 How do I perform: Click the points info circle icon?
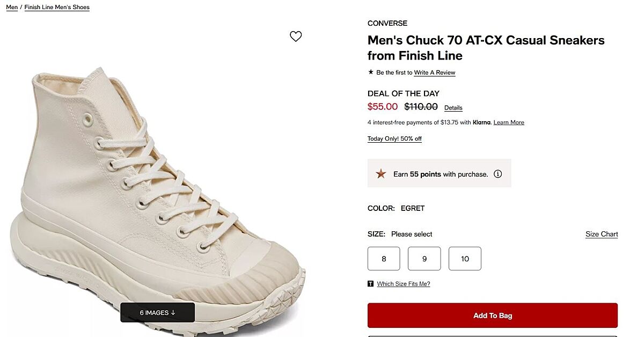point(498,174)
